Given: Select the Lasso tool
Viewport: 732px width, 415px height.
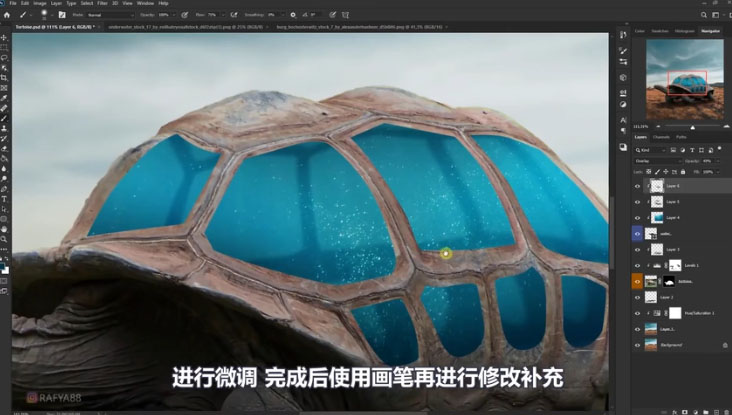Looking at the screenshot, I should pyautogui.click(x=5, y=57).
